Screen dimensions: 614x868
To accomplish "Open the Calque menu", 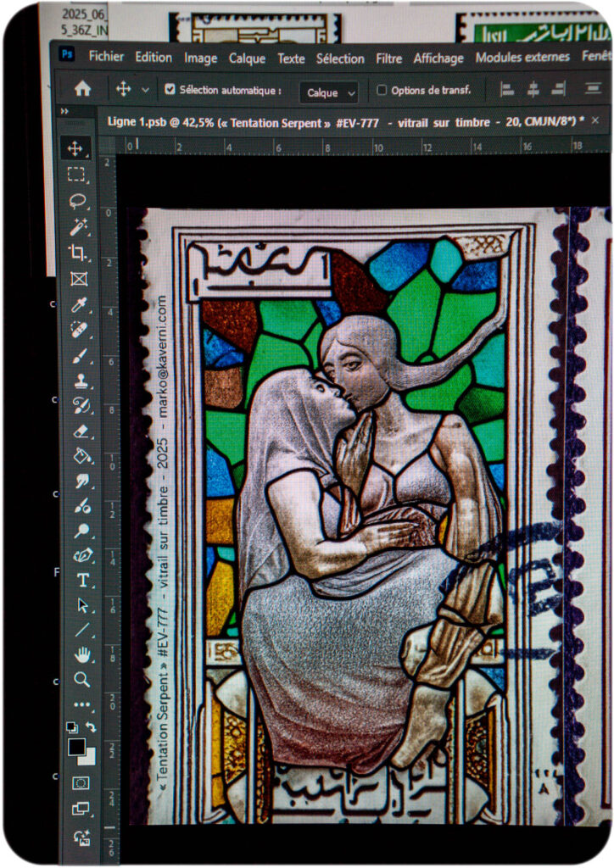I will pyautogui.click(x=247, y=58).
